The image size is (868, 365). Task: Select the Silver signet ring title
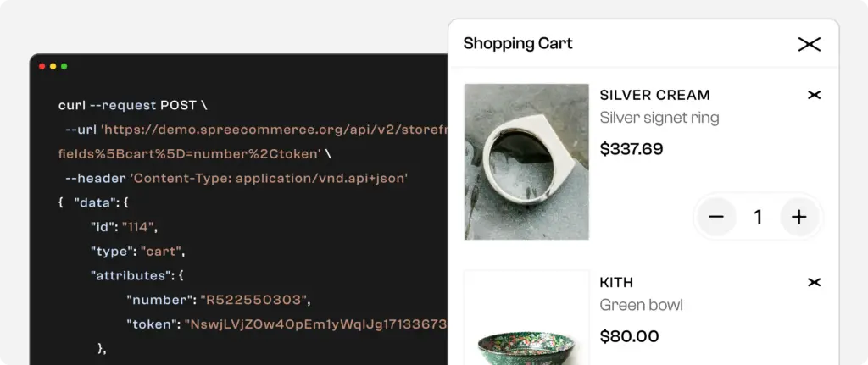coord(659,118)
